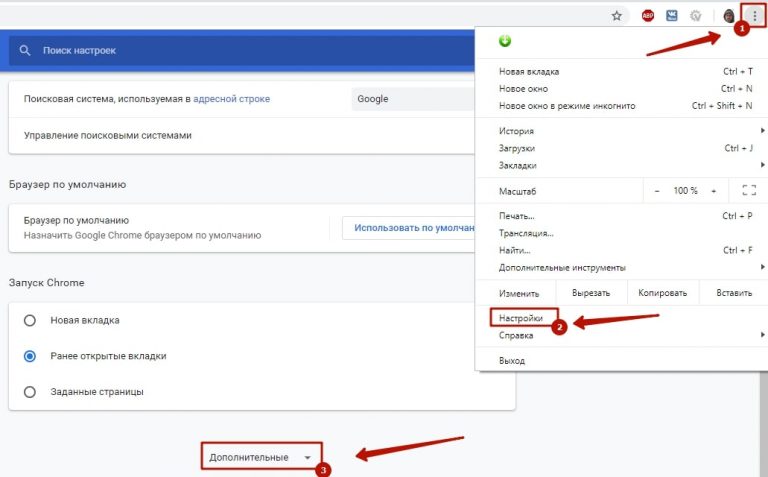Click the Вырезать button
Viewport: 768px width, 477px height.
[591, 293]
